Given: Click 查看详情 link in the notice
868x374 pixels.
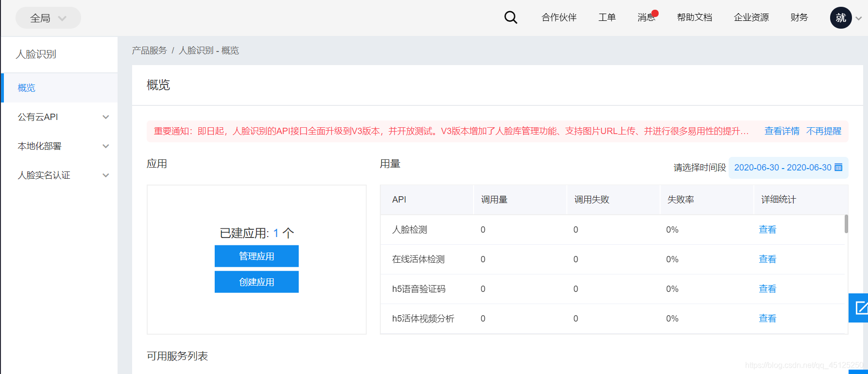Looking at the screenshot, I should 782,131.
